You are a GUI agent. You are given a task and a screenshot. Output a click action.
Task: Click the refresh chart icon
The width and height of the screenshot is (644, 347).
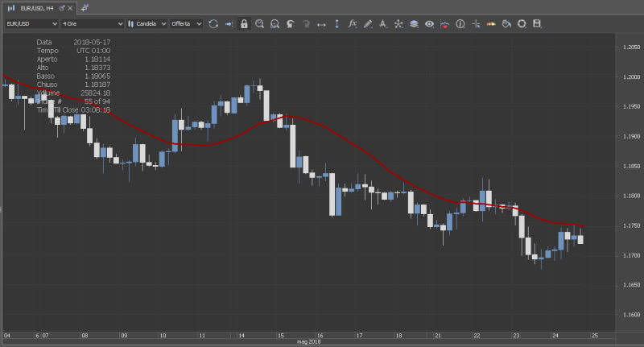(x=213, y=24)
